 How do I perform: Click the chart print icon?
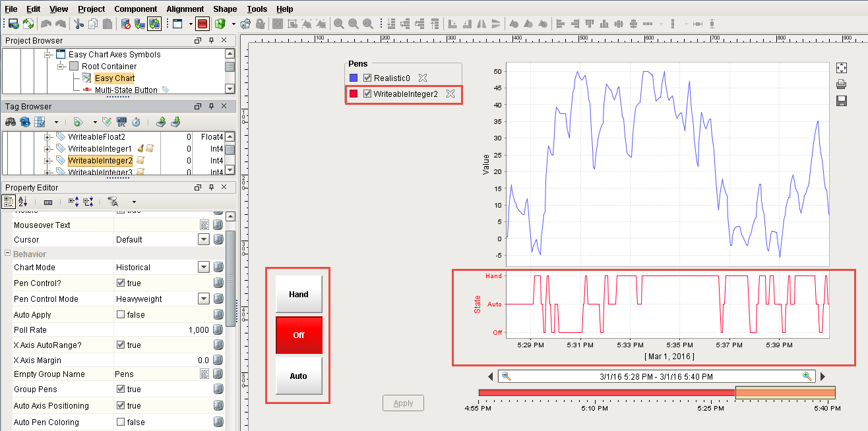841,84
